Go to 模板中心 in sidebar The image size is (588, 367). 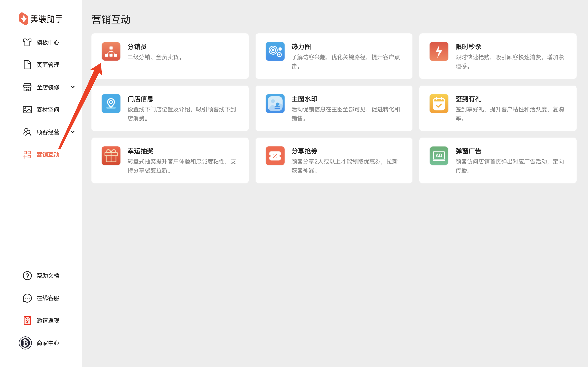coord(48,42)
